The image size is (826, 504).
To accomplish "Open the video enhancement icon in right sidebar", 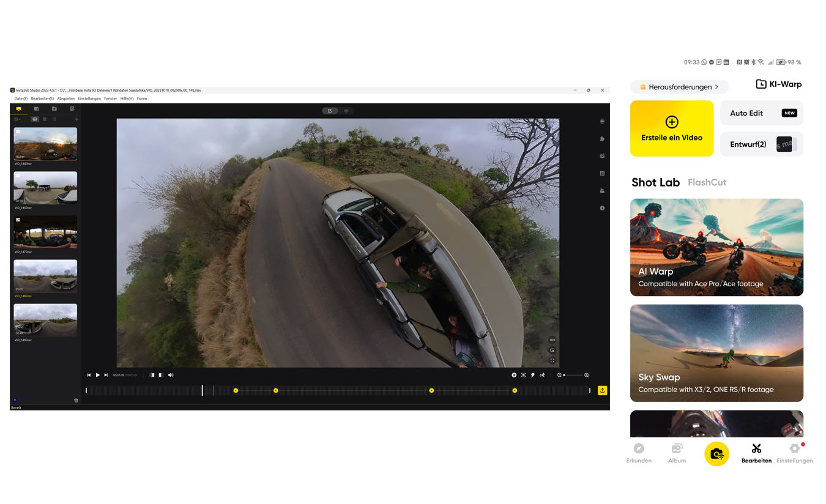I will point(603,156).
